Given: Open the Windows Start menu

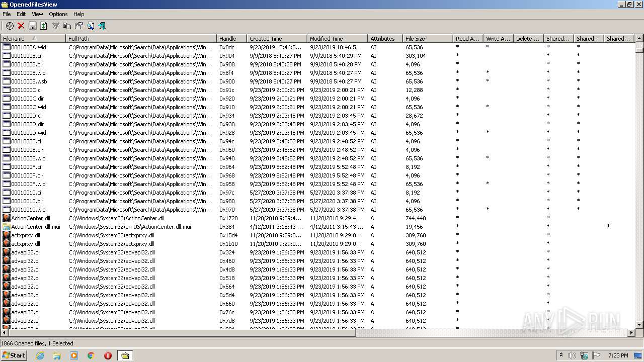Looking at the screenshot, I should coord(14,355).
